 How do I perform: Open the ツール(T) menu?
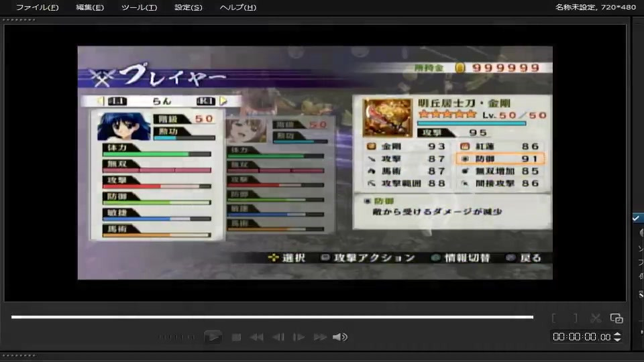click(139, 7)
